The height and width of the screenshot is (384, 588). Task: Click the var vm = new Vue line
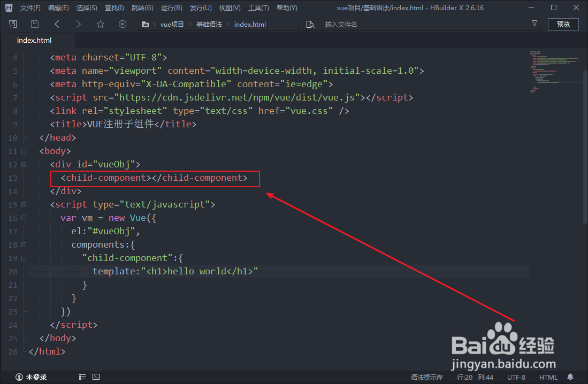click(x=108, y=218)
